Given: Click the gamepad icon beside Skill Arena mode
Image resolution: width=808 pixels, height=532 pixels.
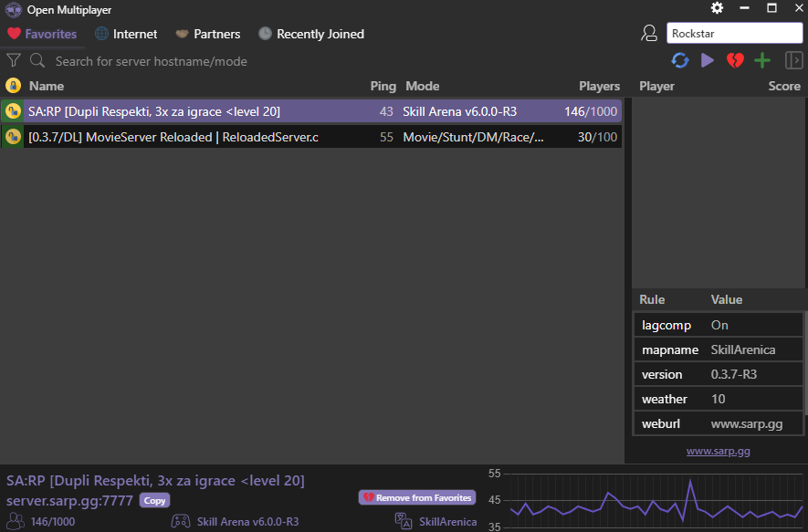Looking at the screenshot, I should [x=181, y=521].
